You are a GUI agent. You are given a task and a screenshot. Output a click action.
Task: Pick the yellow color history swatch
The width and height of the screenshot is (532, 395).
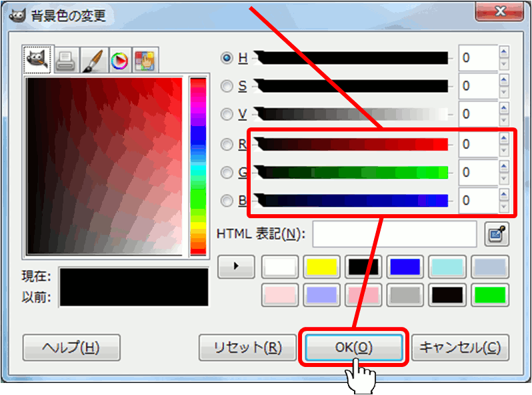[x=322, y=266]
